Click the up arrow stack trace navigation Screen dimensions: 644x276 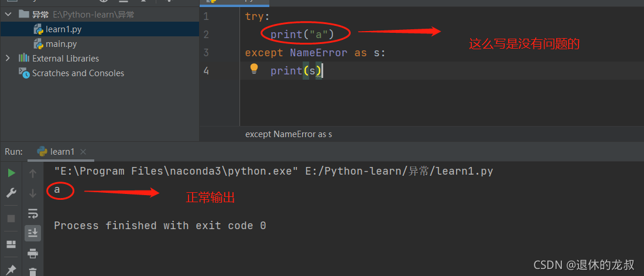tap(33, 173)
